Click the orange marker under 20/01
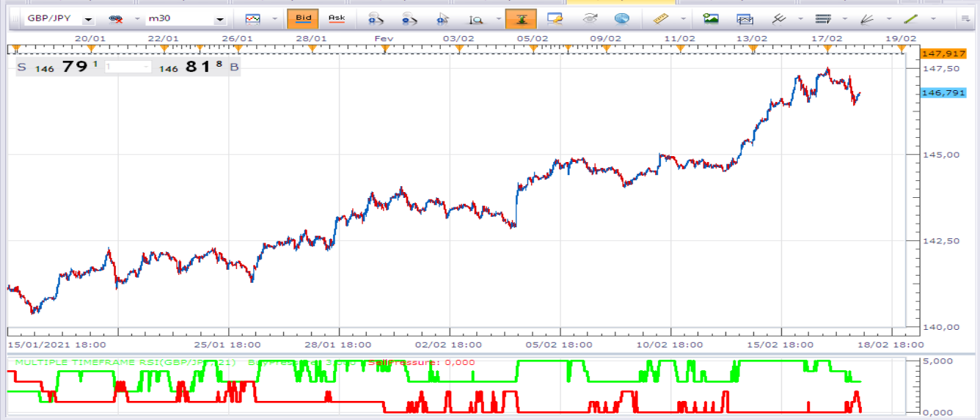980x420 pixels. click(91, 48)
